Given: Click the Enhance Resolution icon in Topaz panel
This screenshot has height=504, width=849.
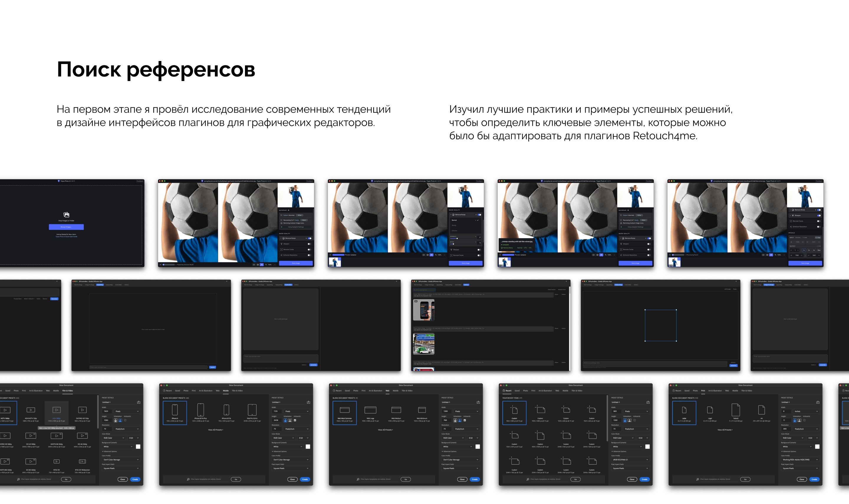Looking at the screenshot, I should click(x=621, y=255).
